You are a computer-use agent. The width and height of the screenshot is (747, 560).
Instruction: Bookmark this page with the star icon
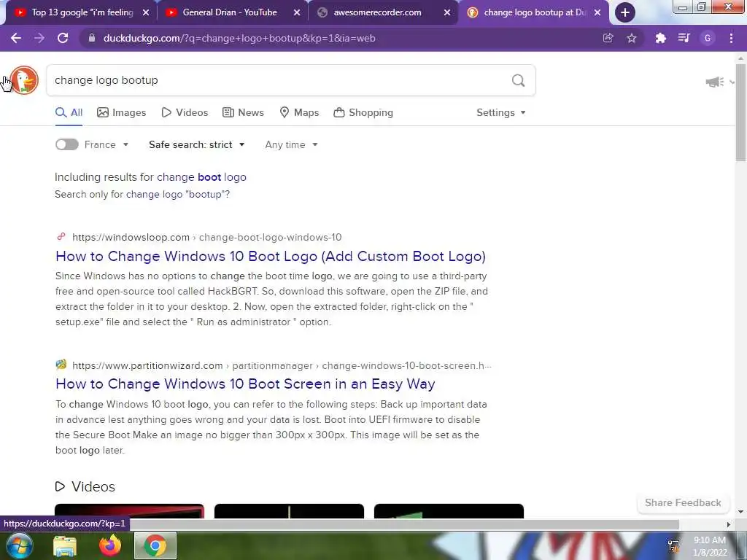click(632, 38)
